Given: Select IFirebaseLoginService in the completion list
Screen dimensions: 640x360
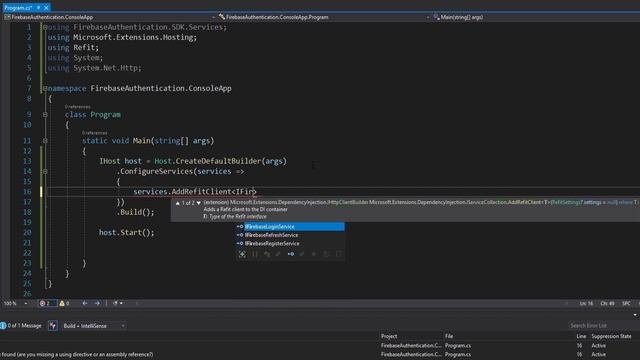Looking at the screenshot, I should click(290, 227).
